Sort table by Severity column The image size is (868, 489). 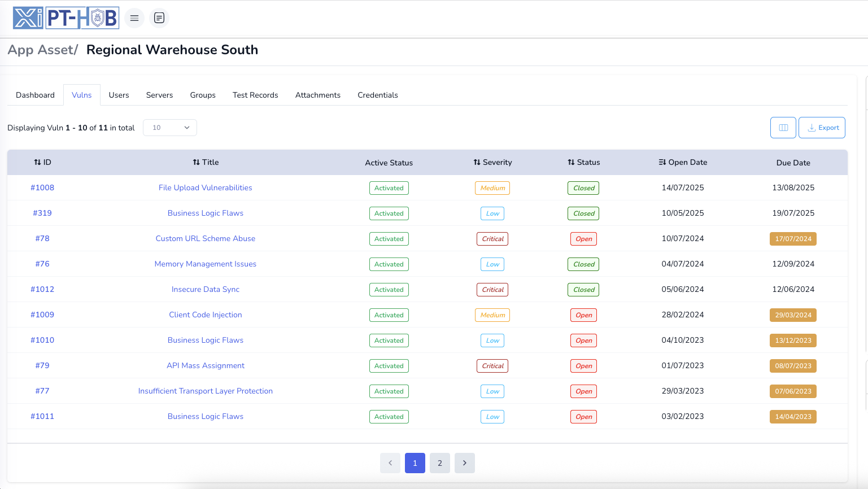tap(492, 162)
